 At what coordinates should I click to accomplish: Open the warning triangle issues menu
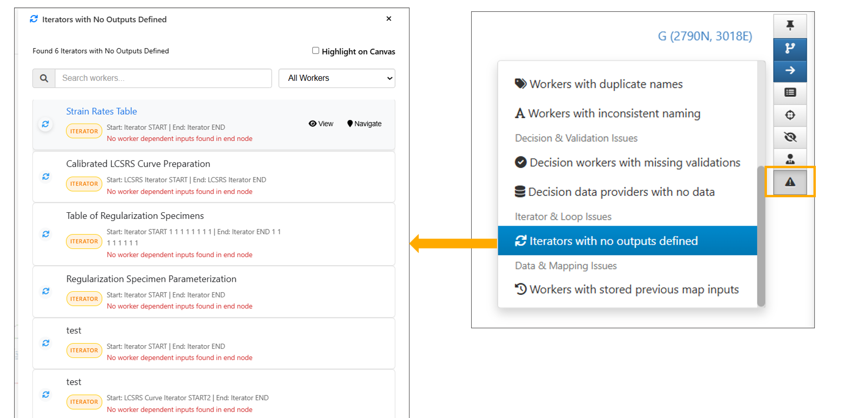pos(790,182)
